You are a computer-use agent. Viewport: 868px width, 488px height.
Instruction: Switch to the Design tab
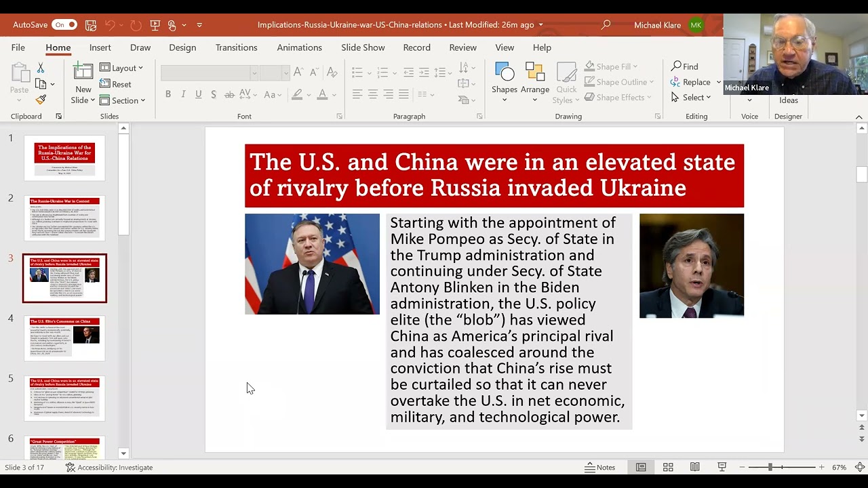tap(182, 47)
